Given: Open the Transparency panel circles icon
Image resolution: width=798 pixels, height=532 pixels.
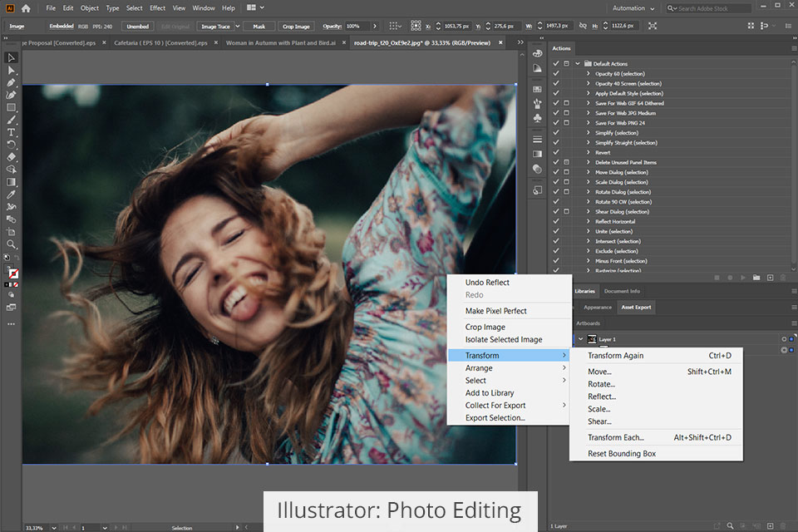Looking at the screenshot, I should [538, 169].
